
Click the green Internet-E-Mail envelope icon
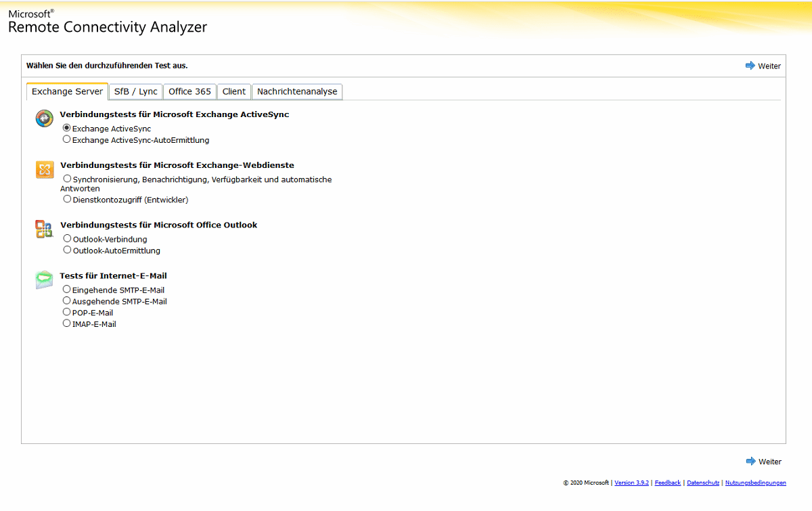[43, 280]
